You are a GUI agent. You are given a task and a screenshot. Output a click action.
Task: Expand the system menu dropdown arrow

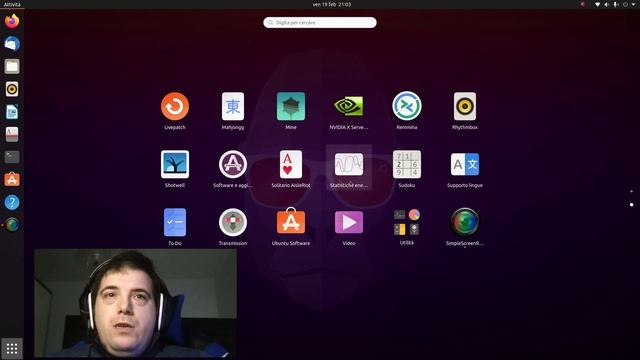pos(633,4)
